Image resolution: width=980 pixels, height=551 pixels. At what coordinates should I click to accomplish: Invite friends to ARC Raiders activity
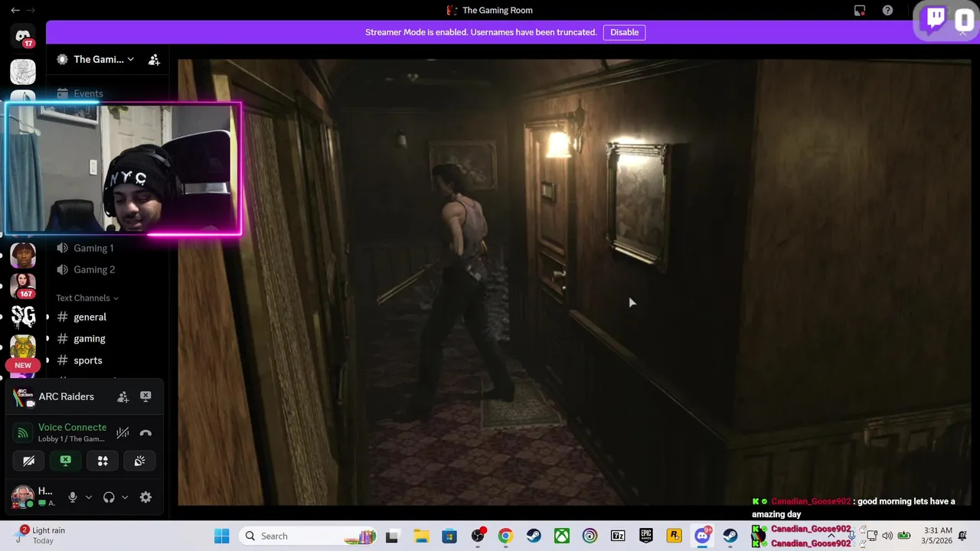coord(122,396)
